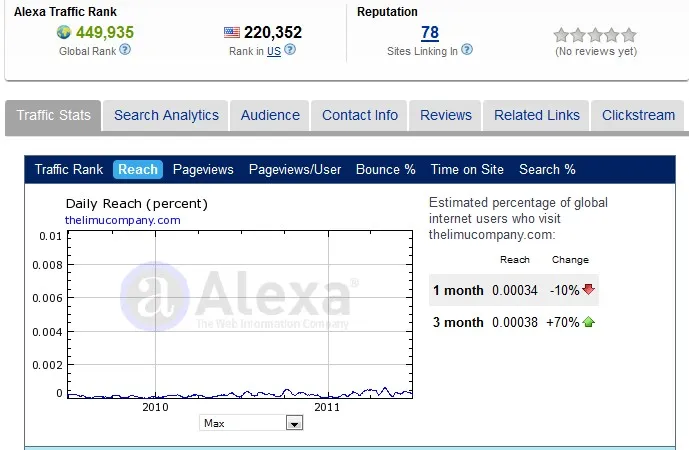689x450 pixels.
Task: Click the Reputation heading
Action: (387, 12)
